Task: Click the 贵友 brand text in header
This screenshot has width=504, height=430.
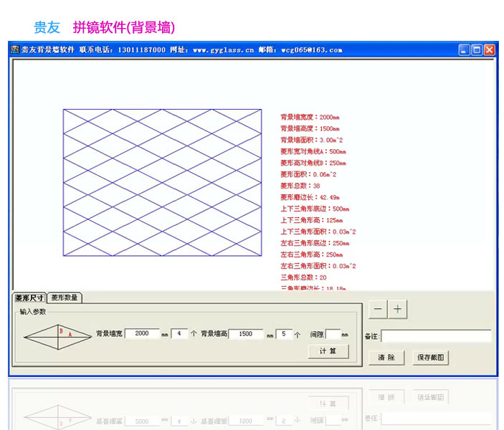Action: [47, 27]
